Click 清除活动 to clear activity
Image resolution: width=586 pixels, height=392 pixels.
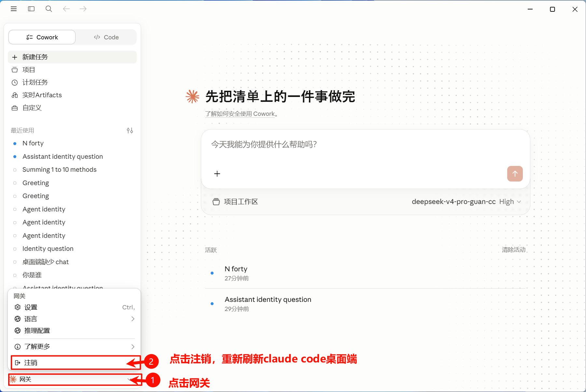click(x=513, y=250)
